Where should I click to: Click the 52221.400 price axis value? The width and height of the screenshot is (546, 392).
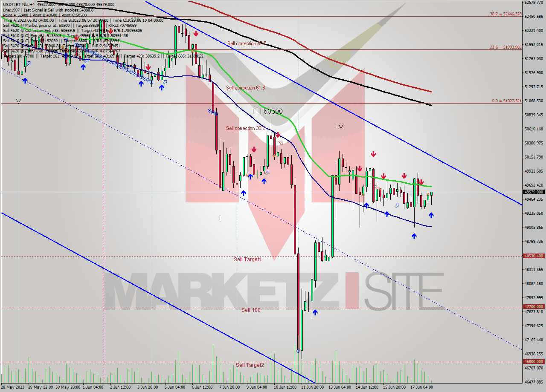[x=534, y=31]
